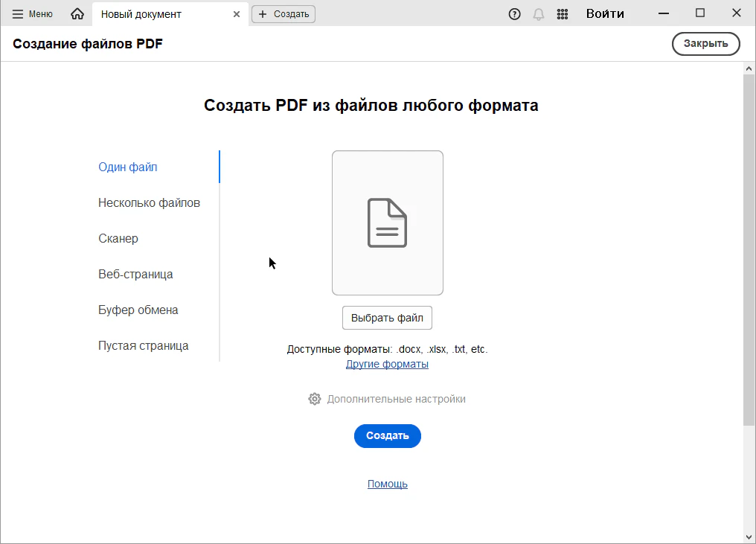Screen dimensions: 756x544
Task: Select the Один файл option
Action: (x=128, y=167)
